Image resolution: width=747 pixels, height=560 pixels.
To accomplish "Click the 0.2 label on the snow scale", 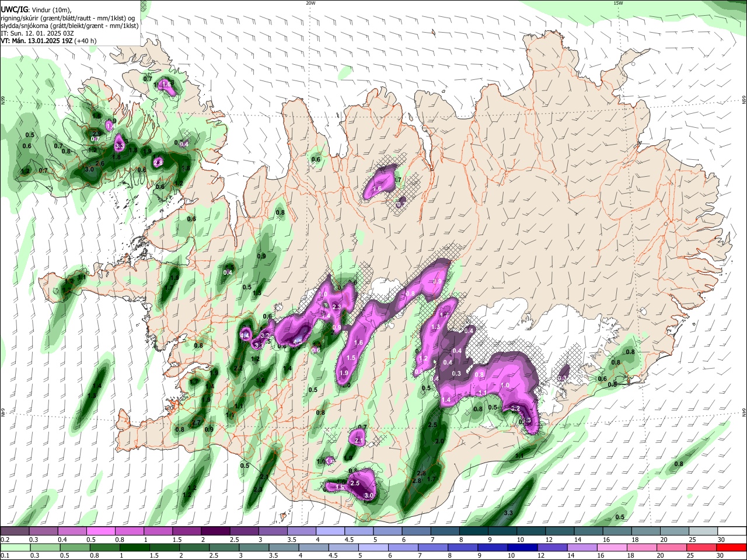I will coord(4,540).
